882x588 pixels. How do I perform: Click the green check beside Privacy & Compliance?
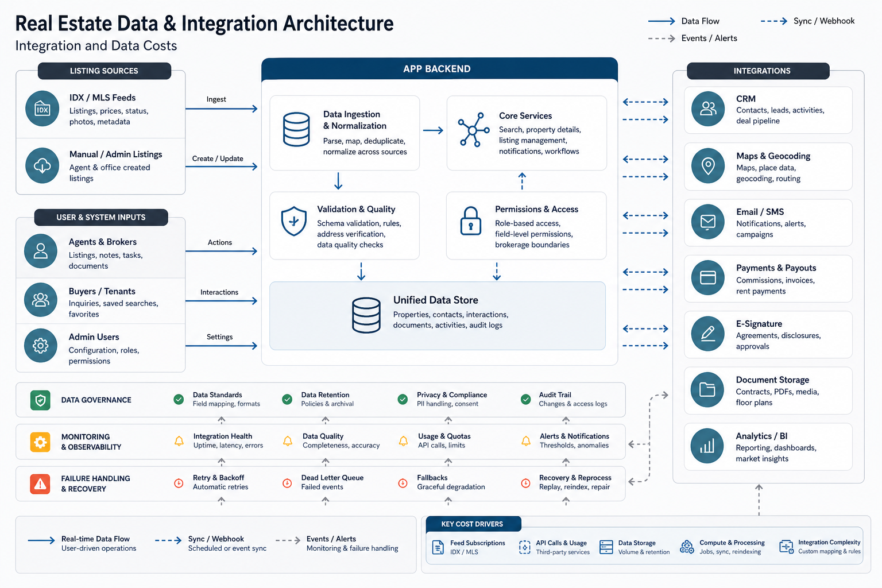click(403, 399)
